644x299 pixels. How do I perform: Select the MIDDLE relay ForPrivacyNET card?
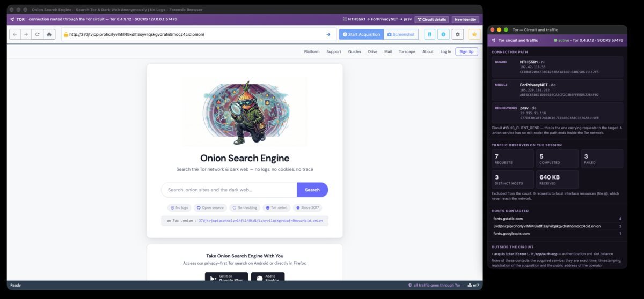558,90
